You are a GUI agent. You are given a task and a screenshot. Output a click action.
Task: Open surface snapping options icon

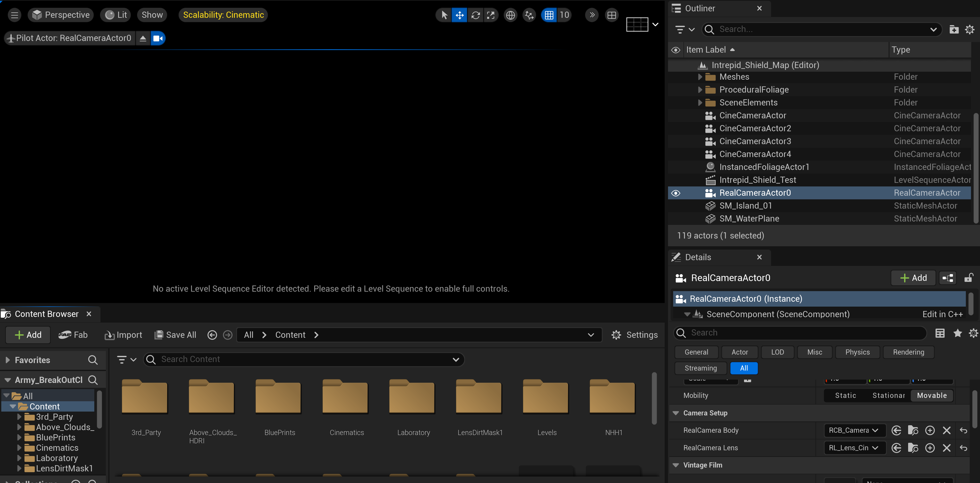[529, 15]
